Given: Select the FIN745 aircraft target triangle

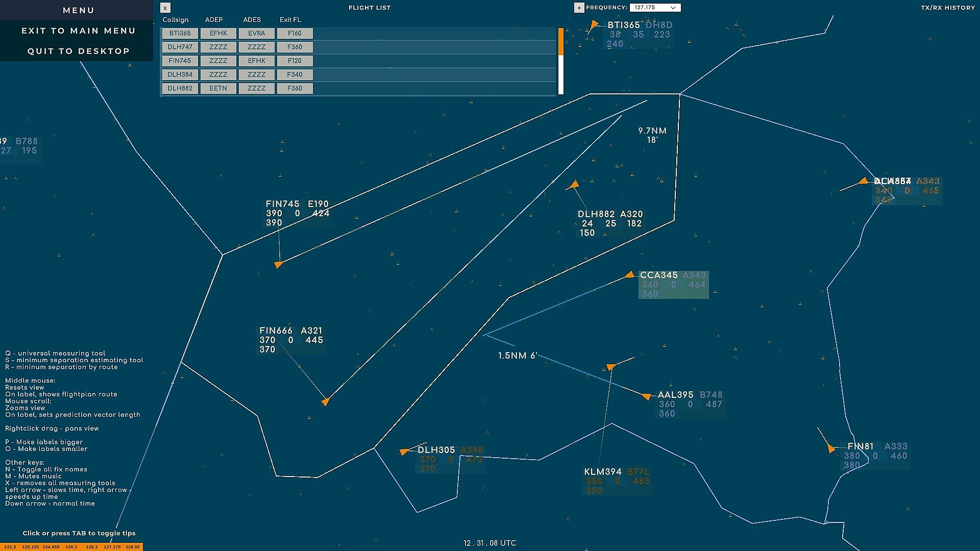Looking at the screenshot, I should click(x=278, y=264).
